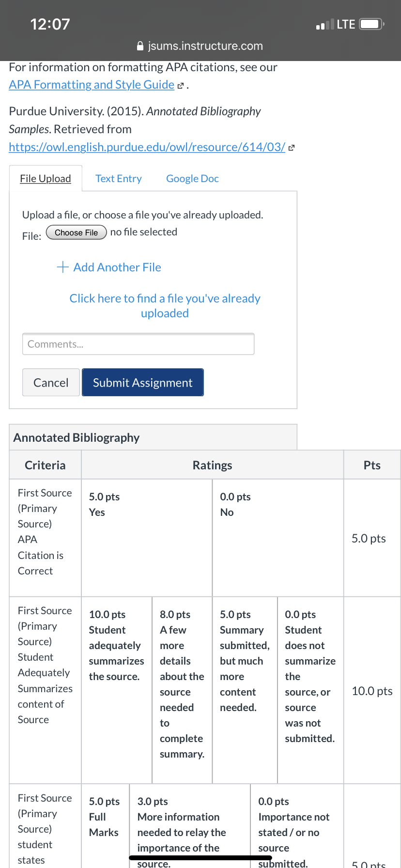This screenshot has height=868, width=401.
Task: Select the File Upload tab
Action: tap(46, 178)
